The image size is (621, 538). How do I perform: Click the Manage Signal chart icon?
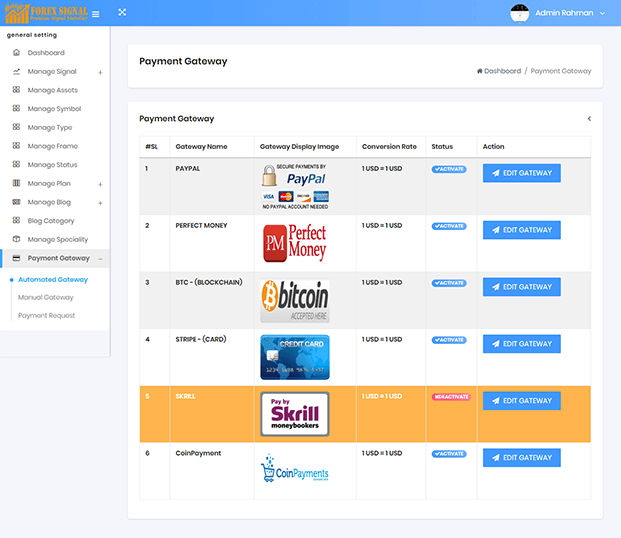(16, 72)
